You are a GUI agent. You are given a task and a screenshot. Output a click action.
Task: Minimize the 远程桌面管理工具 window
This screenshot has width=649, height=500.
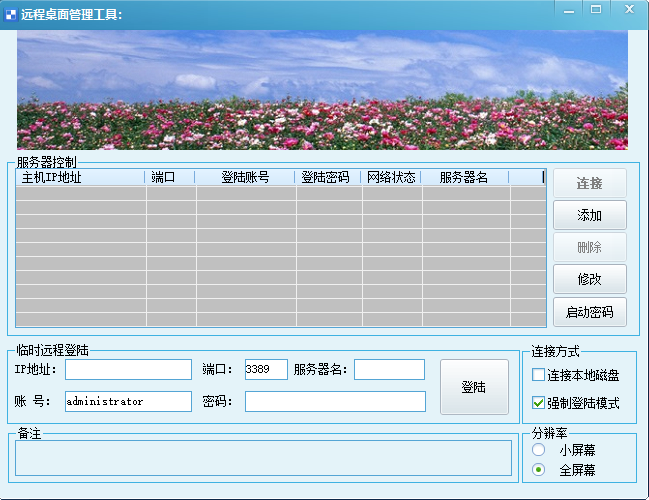569,10
